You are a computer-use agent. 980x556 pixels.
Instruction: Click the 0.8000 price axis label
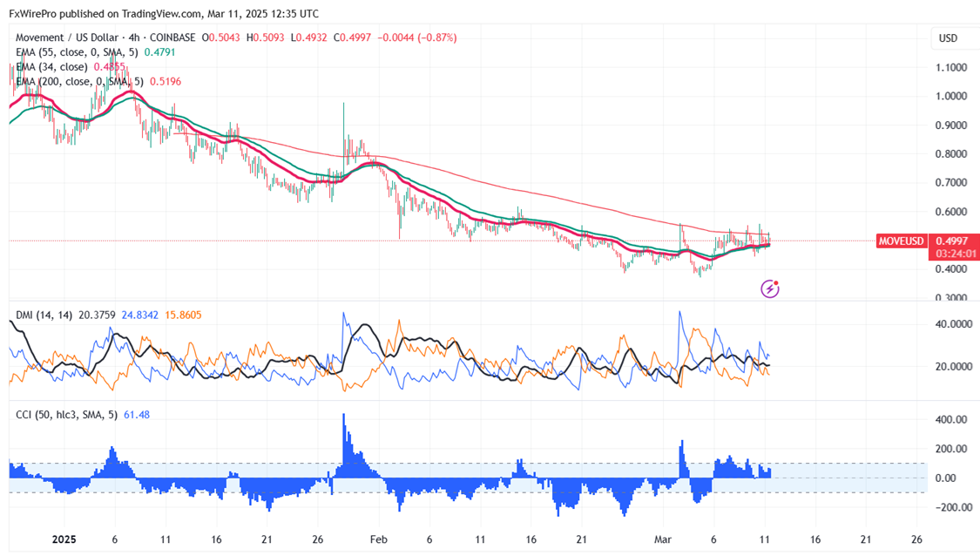tap(951, 154)
